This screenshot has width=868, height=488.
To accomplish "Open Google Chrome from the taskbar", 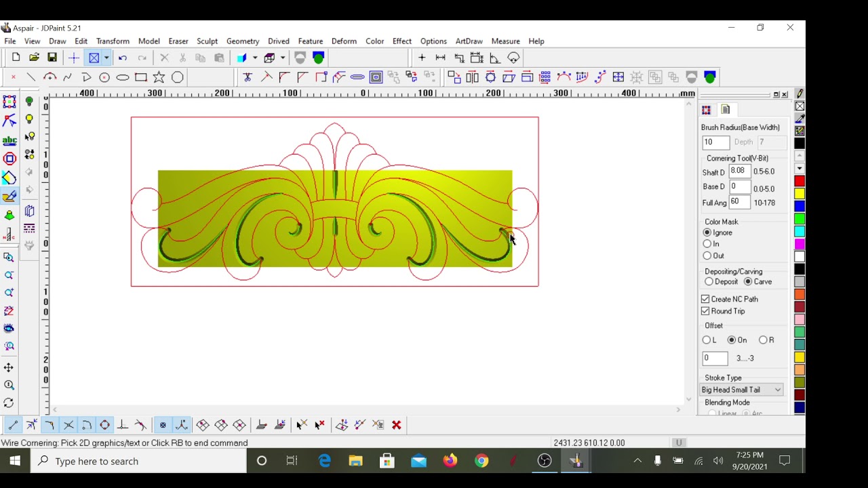I will 481,461.
